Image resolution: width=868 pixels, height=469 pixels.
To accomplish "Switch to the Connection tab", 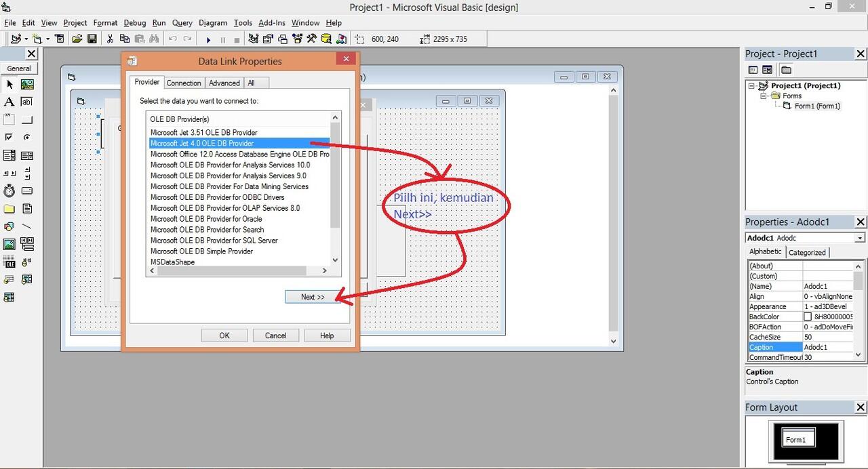I will [x=184, y=83].
